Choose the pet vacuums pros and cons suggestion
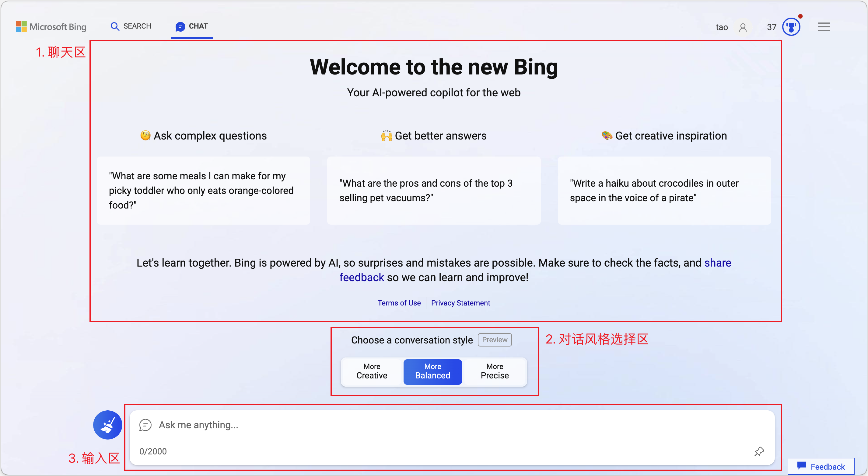This screenshot has height=476, width=868. [x=434, y=190]
